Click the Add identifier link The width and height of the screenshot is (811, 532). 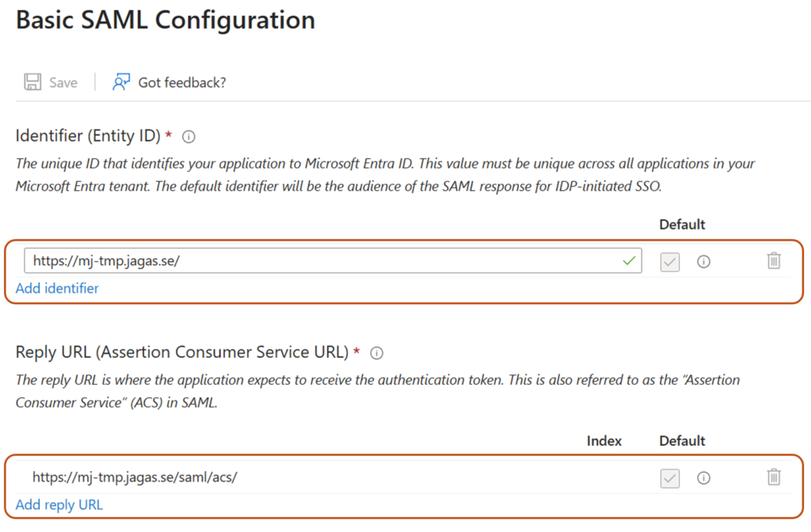pos(57,288)
